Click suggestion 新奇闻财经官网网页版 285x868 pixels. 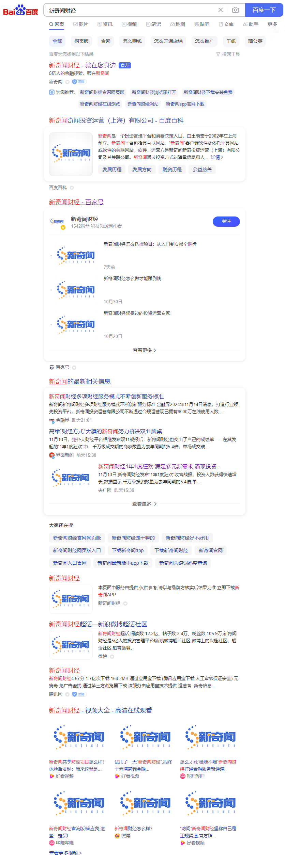click(102, 92)
